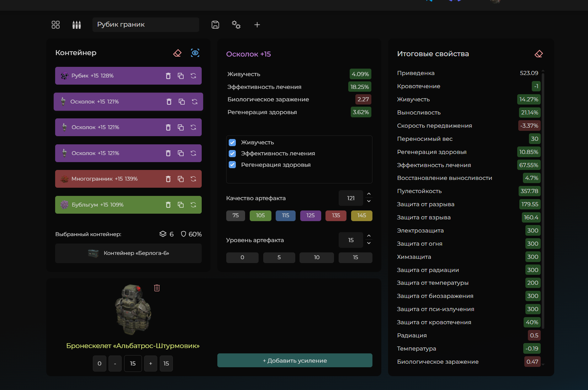Increase artifact level with up arrow

point(369,236)
